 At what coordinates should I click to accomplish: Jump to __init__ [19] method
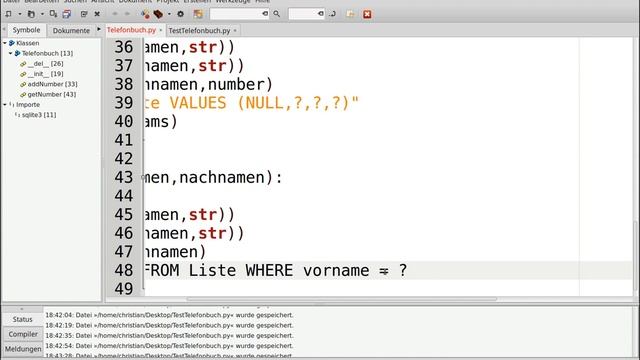(x=45, y=73)
